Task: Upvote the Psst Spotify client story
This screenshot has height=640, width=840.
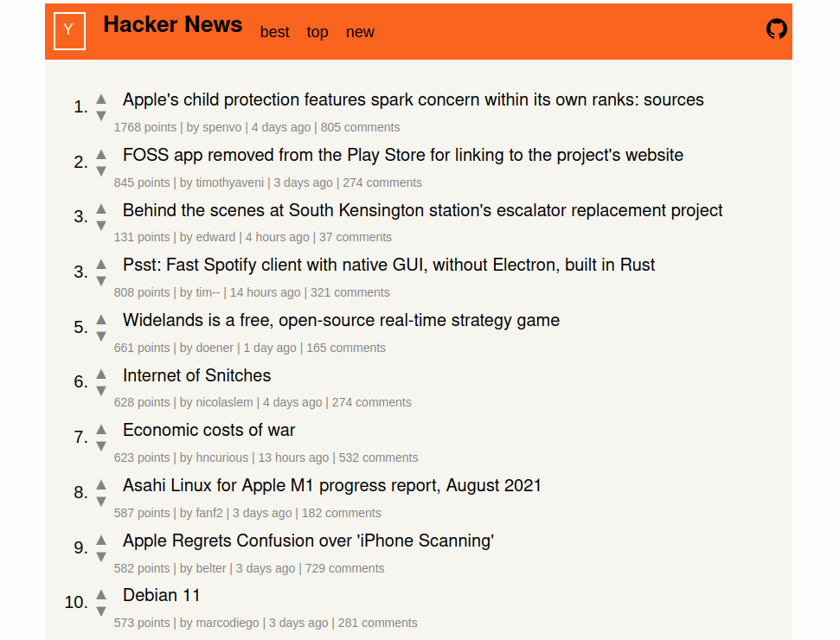Action: [x=101, y=264]
